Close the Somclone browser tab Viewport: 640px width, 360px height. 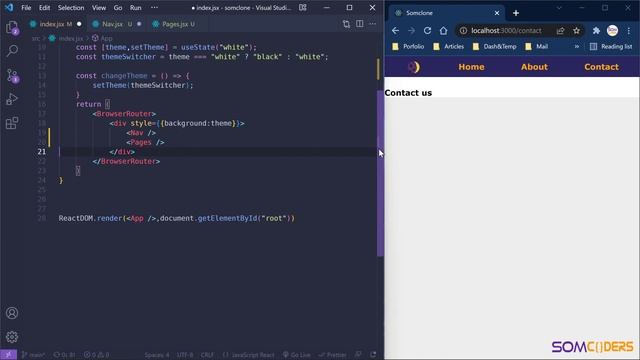pos(497,13)
